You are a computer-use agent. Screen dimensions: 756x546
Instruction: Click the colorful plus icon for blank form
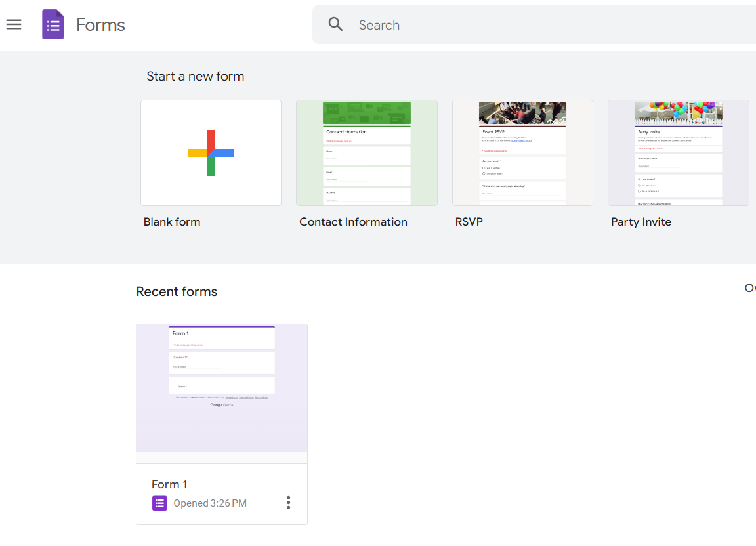pos(211,153)
